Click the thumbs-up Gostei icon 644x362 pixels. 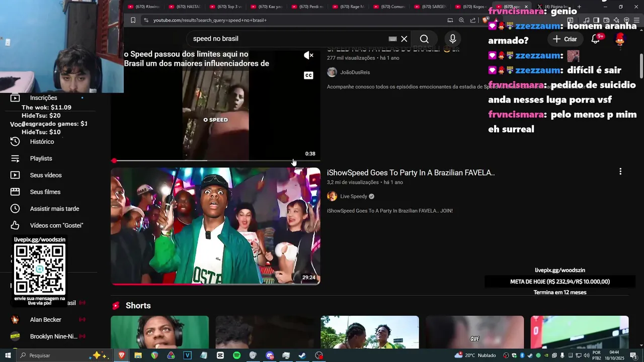tap(15, 225)
